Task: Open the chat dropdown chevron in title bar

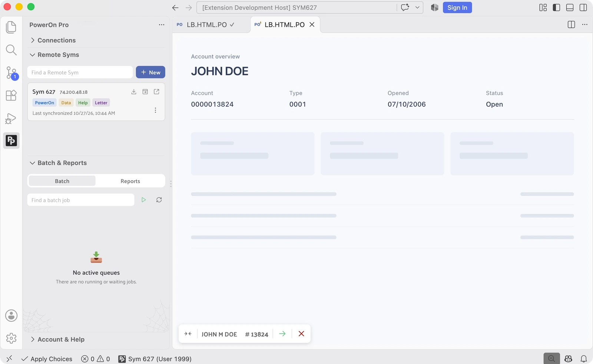Action: click(417, 7)
